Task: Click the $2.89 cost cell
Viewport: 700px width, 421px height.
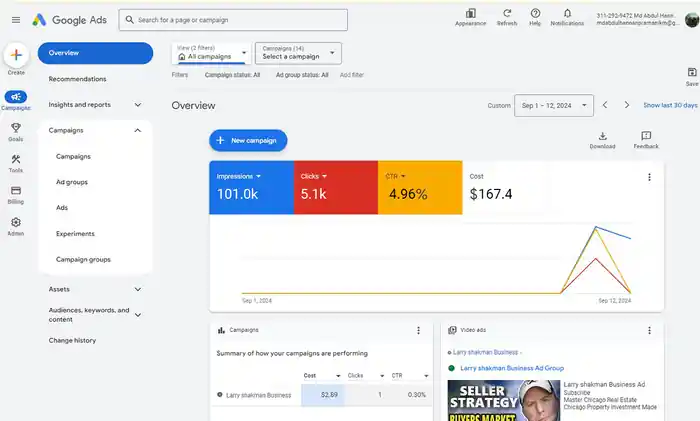Action: point(323,395)
